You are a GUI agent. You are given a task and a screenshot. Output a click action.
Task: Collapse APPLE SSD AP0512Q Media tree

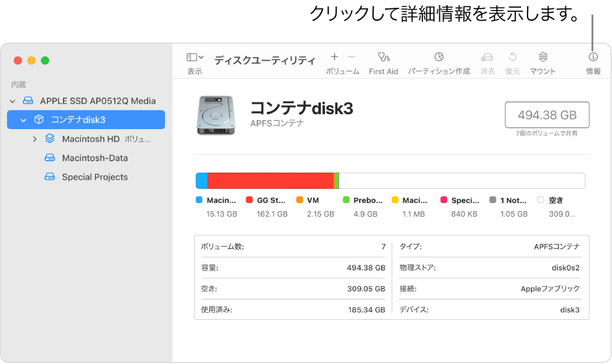click(x=12, y=101)
